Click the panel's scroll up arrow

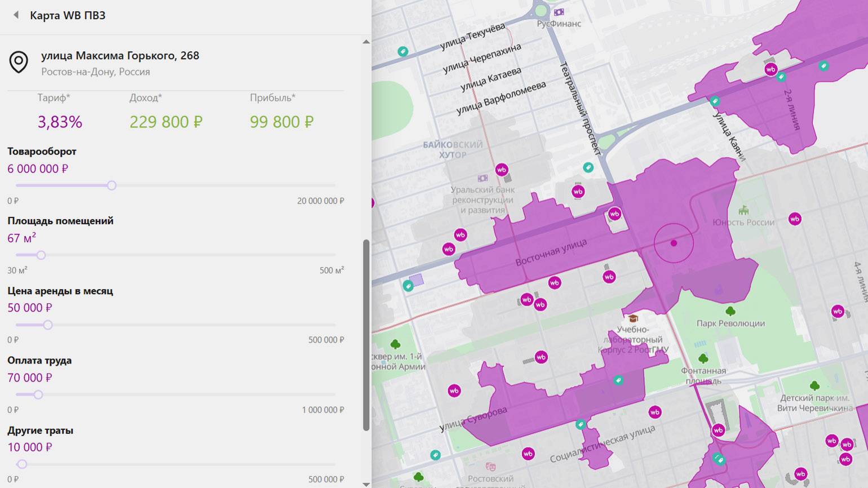pyautogui.click(x=366, y=42)
